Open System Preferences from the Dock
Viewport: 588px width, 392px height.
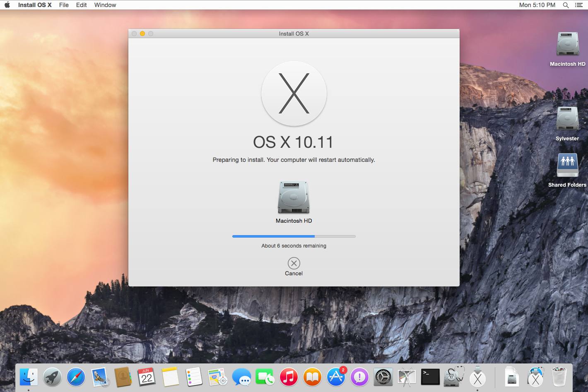[383, 377]
